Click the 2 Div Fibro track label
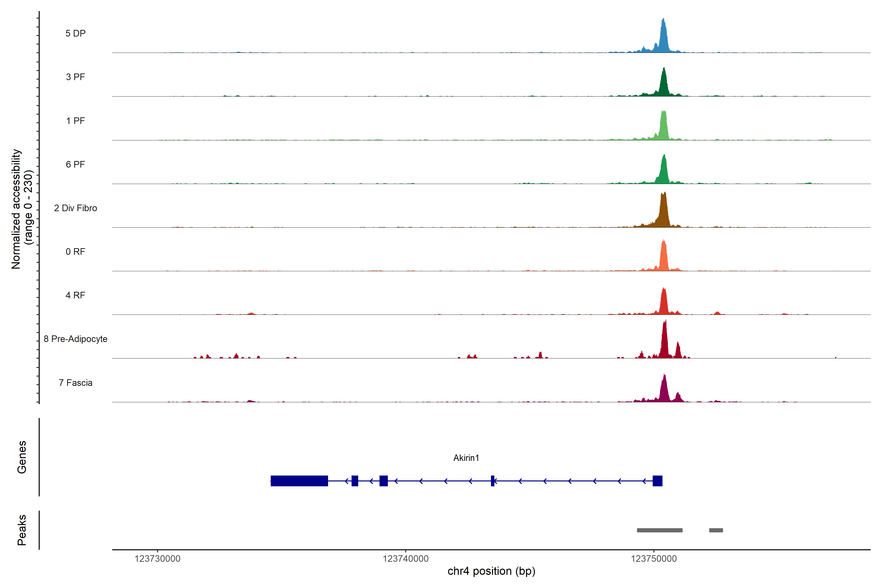Image resolution: width=882 pixels, height=588 pixels. pyautogui.click(x=75, y=208)
